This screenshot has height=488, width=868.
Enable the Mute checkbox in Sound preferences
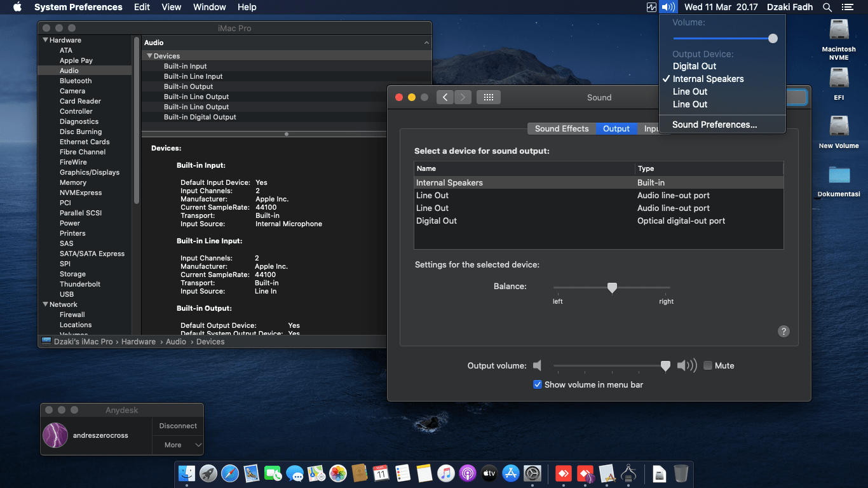708,365
